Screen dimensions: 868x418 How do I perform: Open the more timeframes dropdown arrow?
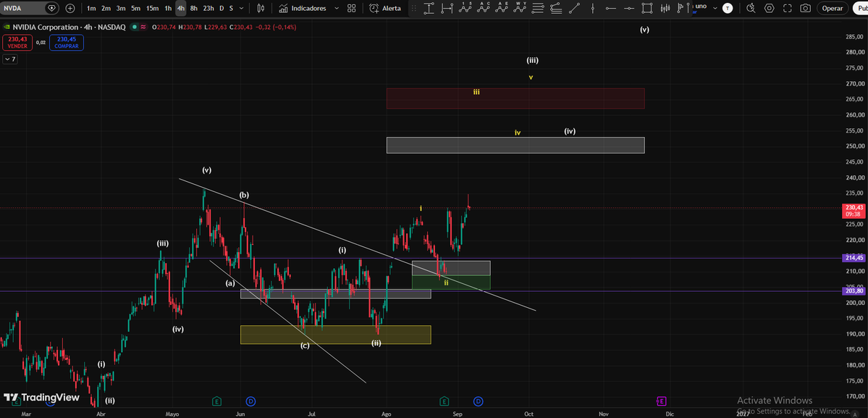click(x=243, y=8)
